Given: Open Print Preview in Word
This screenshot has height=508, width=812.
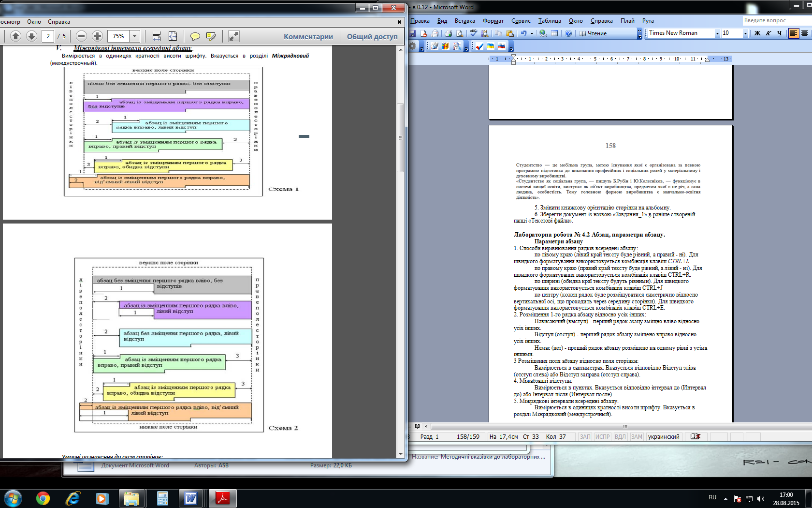Looking at the screenshot, I should 460,33.
